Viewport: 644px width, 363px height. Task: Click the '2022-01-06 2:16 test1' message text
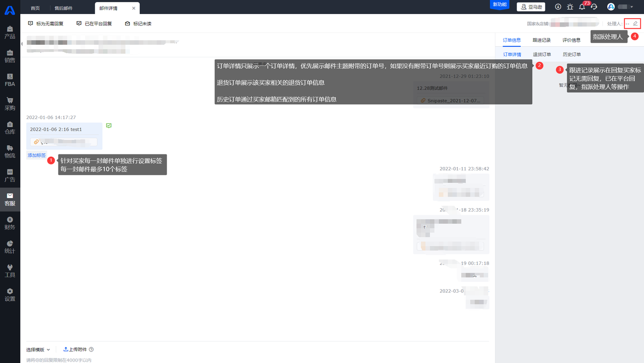[56, 129]
